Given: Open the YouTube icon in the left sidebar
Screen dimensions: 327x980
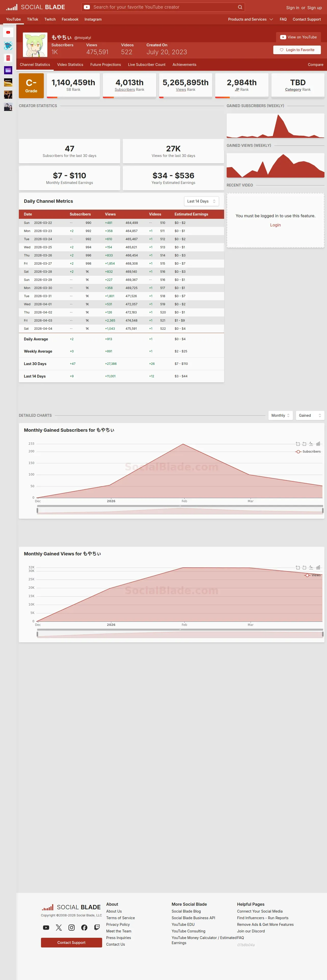Looking at the screenshot, I should 8,32.
